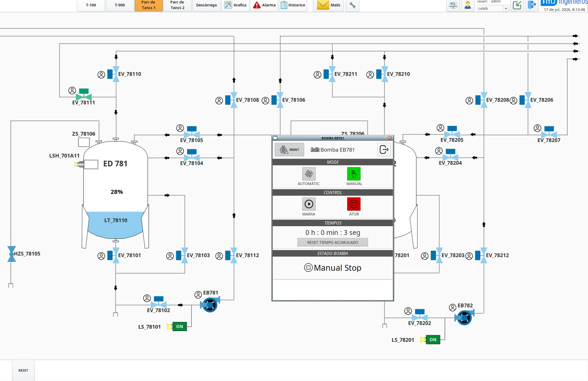This screenshot has width=588, height=381.
Task: Open the Parc de Tancs 2 tab
Action: 177,5
